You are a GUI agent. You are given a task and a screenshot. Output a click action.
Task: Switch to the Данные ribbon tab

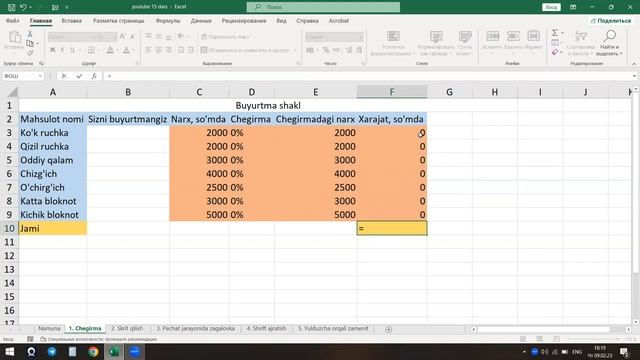click(201, 20)
